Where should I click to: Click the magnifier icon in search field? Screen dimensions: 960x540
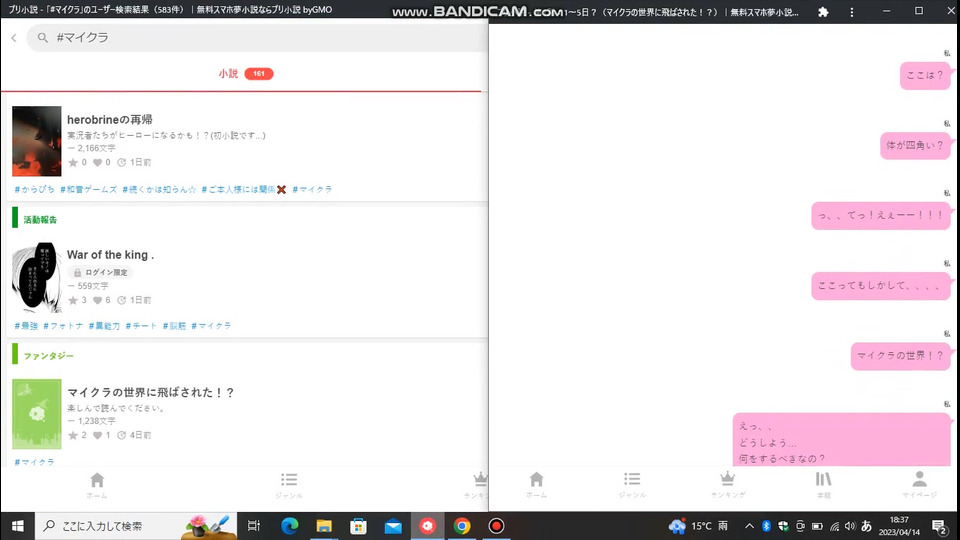pos(42,38)
